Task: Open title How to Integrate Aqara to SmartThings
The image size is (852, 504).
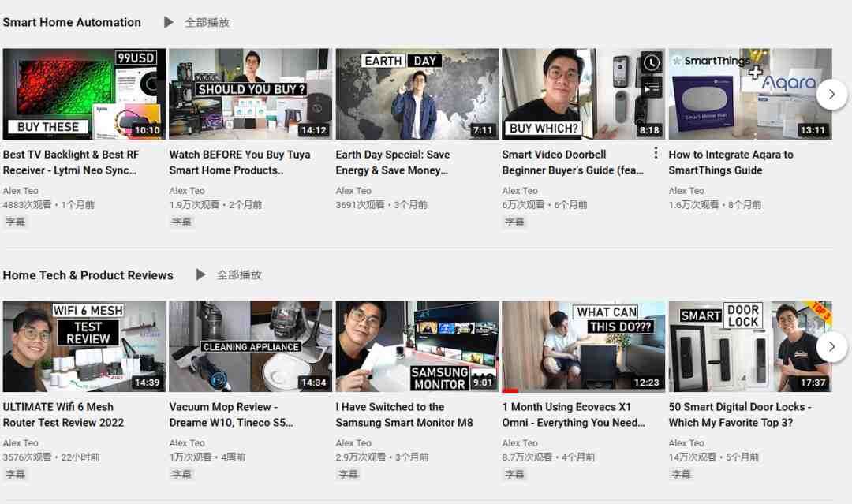Action: [731, 162]
